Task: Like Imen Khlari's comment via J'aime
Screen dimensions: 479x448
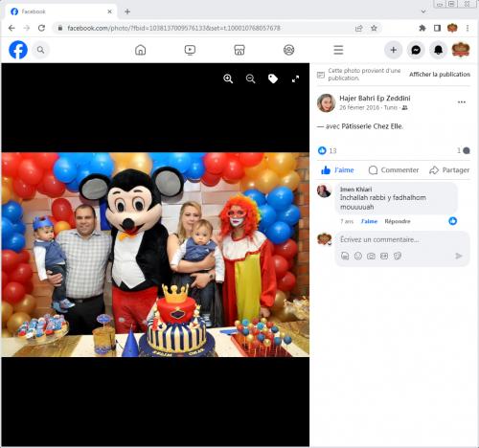Action: [369, 221]
